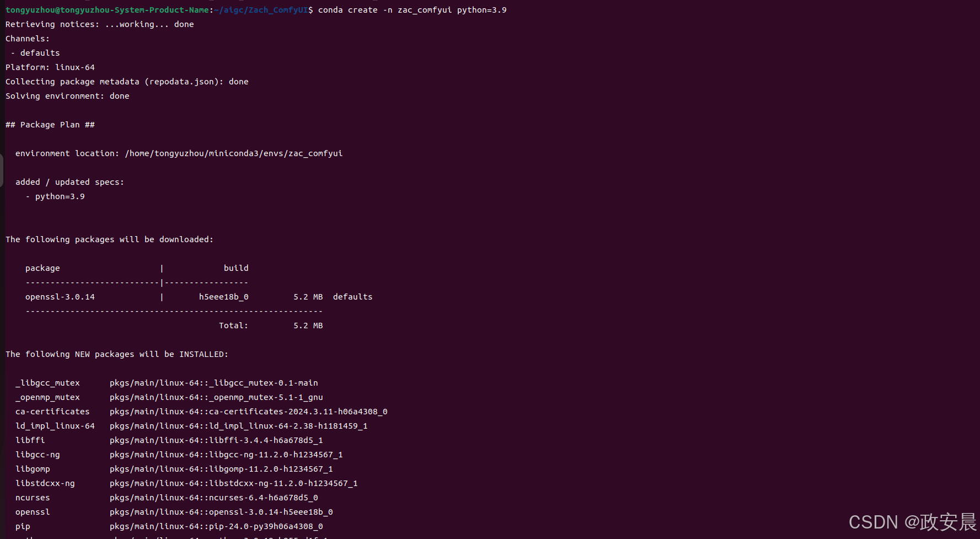Viewport: 980px width, 539px height.
Task: Click '5.2 MB' size in openssl row
Action: point(308,297)
